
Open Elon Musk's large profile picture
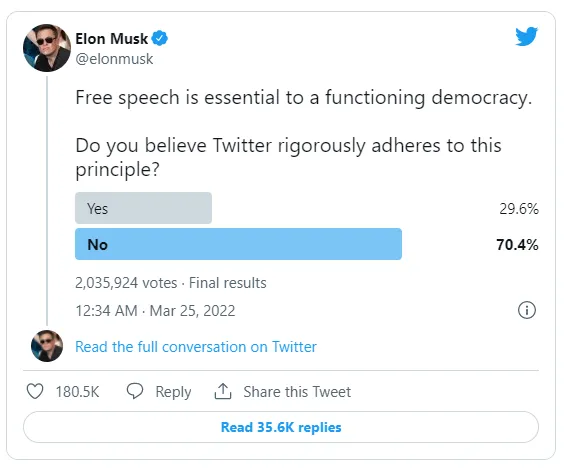47,48
